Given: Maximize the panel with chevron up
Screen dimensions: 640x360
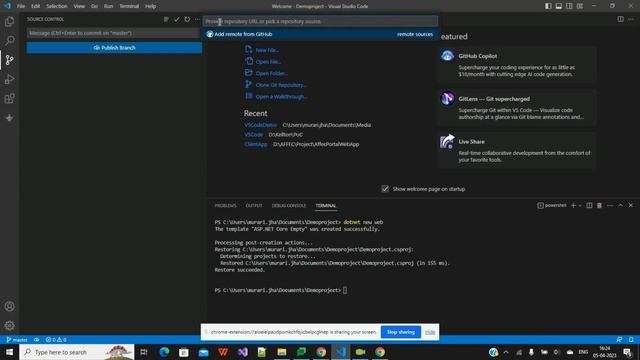Looking at the screenshot, I should (x=620, y=205).
